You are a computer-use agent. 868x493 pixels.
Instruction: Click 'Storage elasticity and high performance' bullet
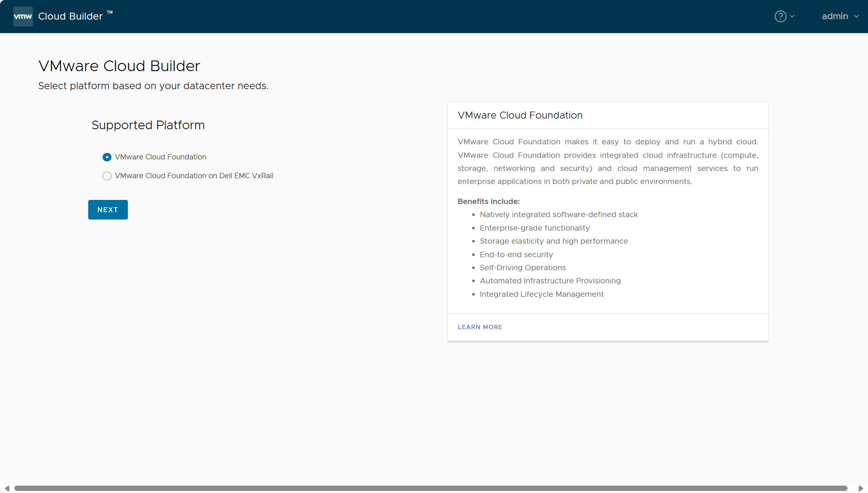[x=554, y=241]
